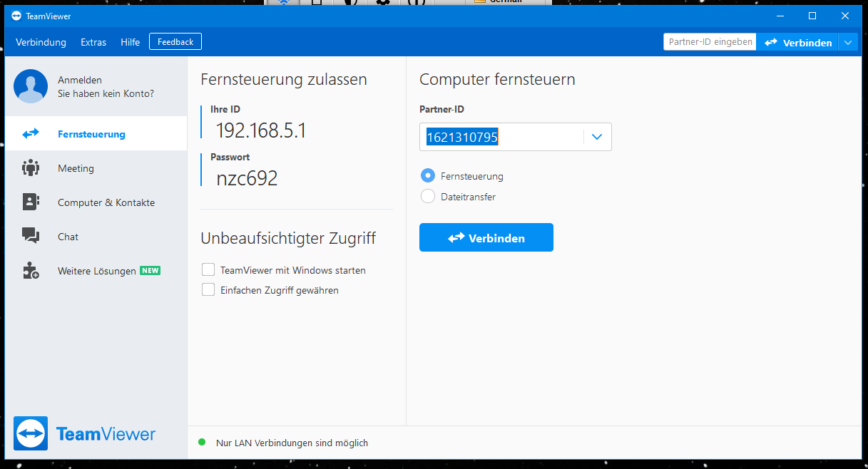Click the Partner-ID eingeben field in toolbar

[x=710, y=42]
